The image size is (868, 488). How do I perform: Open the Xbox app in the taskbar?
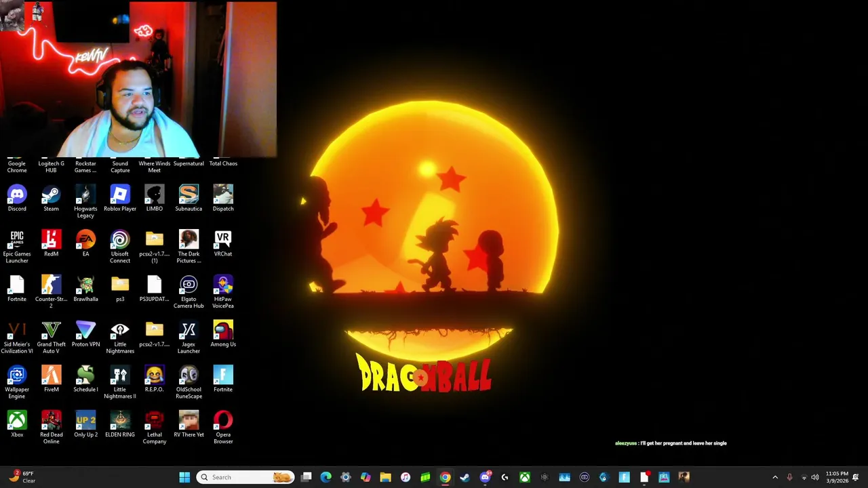tap(524, 477)
